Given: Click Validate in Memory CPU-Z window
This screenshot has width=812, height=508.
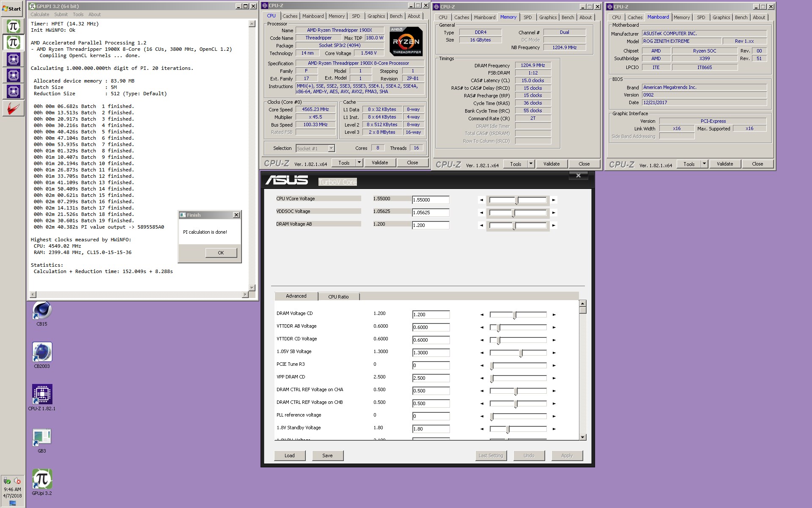Looking at the screenshot, I should click(x=551, y=164).
